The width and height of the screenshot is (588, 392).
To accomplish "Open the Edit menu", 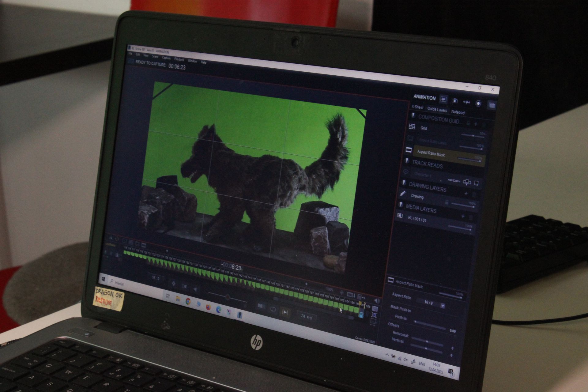I will (x=138, y=55).
